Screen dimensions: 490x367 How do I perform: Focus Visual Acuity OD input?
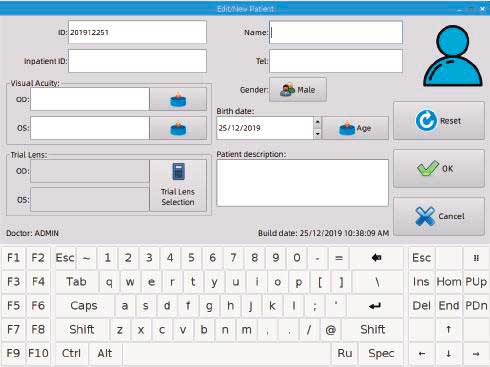[x=90, y=99]
